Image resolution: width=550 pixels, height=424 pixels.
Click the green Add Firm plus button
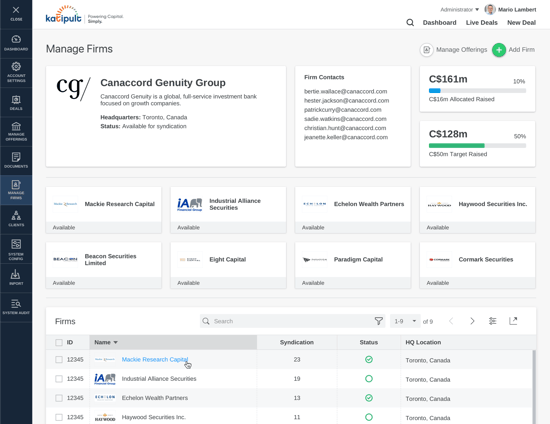tap(499, 50)
